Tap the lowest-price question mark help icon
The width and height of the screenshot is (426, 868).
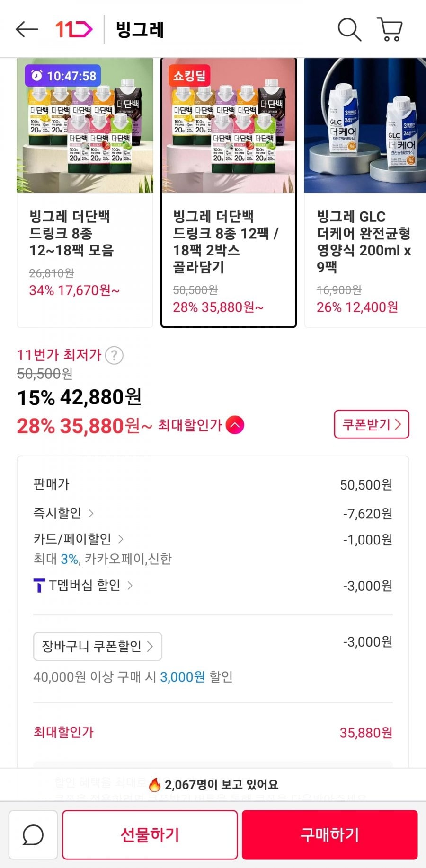(114, 355)
